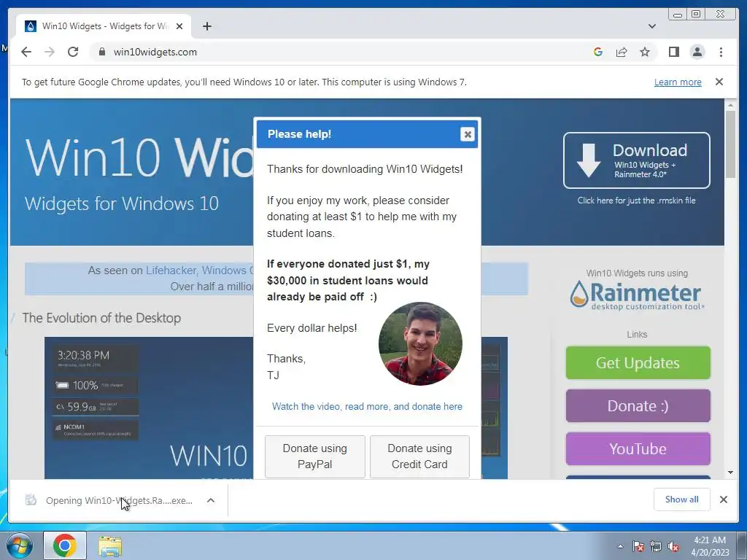747x560 pixels.
Task: Click Donate using PayPal button
Action: (315, 456)
